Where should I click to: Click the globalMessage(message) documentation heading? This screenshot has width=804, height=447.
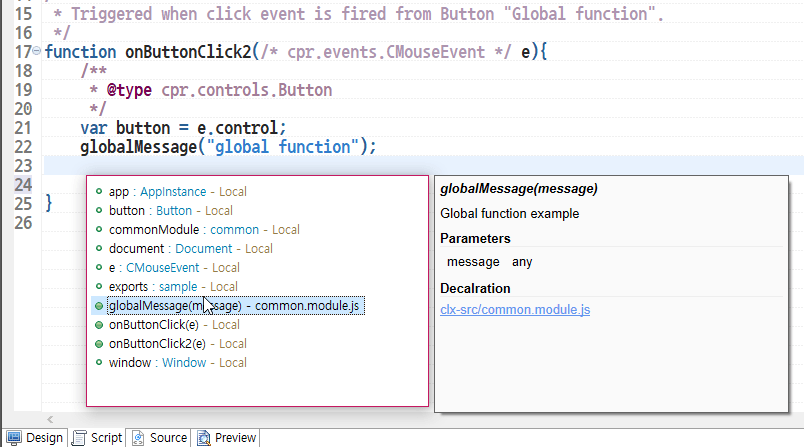point(519,189)
